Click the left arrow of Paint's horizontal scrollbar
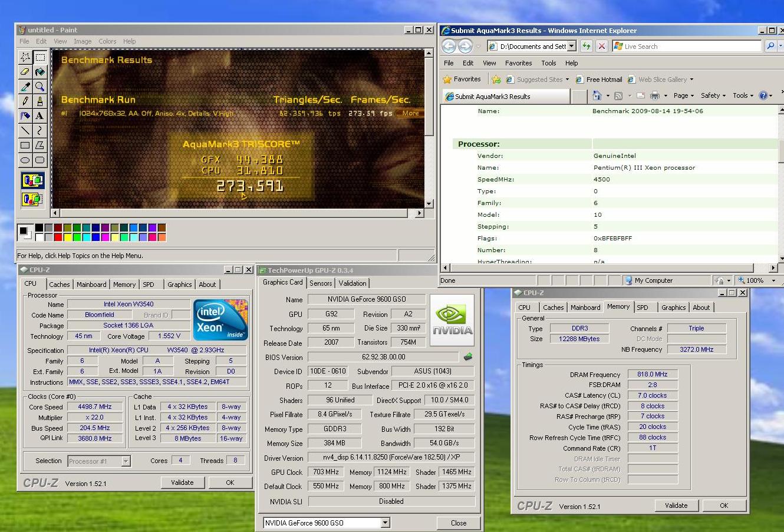Viewport: 784px width, 532px height. pyautogui.click(x=56, y=213)
